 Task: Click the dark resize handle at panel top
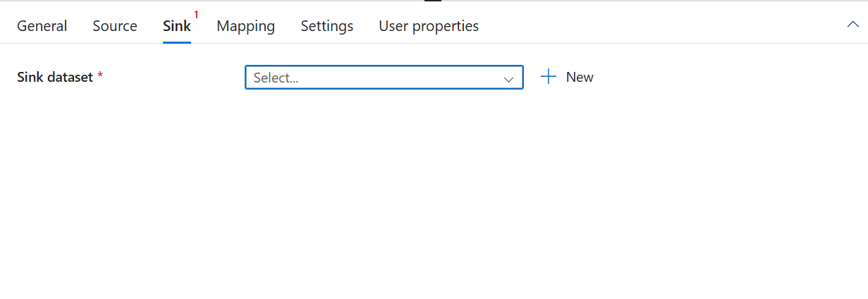coord(433,1)
